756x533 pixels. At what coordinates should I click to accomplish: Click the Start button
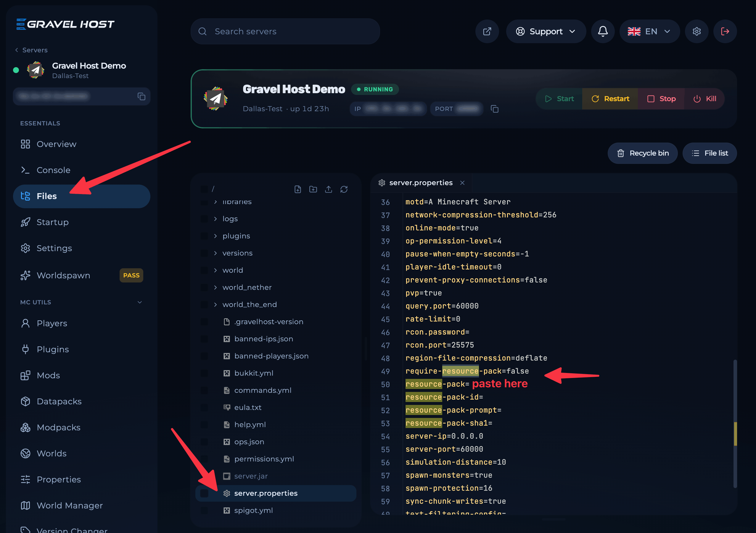click(559, 99)
